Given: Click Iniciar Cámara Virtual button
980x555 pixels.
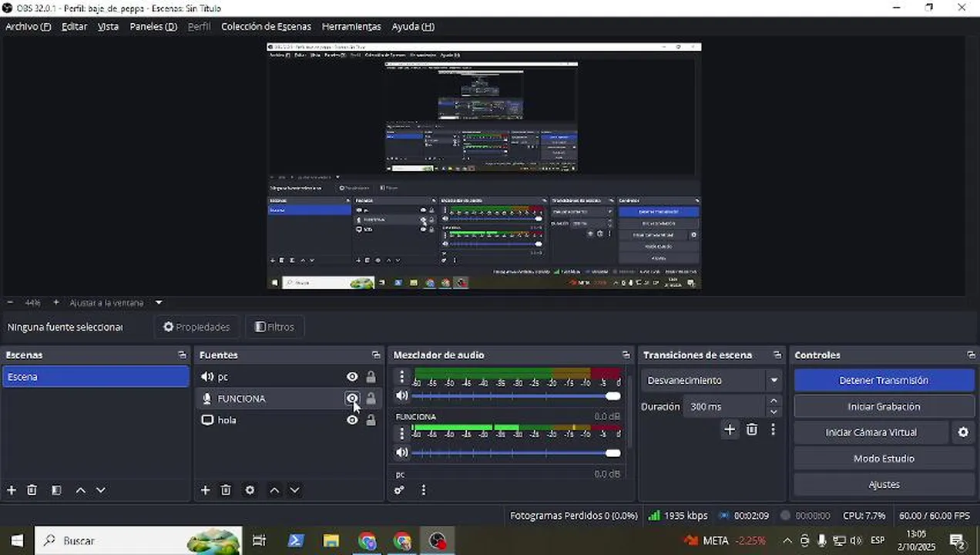Looking at the screenshot, I should (871, 432).
